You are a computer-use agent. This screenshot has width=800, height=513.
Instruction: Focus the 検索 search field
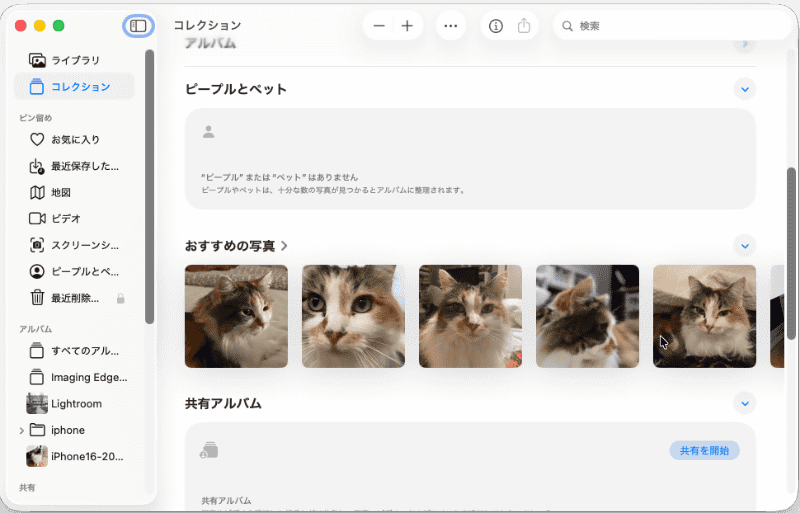pos(672,26)
